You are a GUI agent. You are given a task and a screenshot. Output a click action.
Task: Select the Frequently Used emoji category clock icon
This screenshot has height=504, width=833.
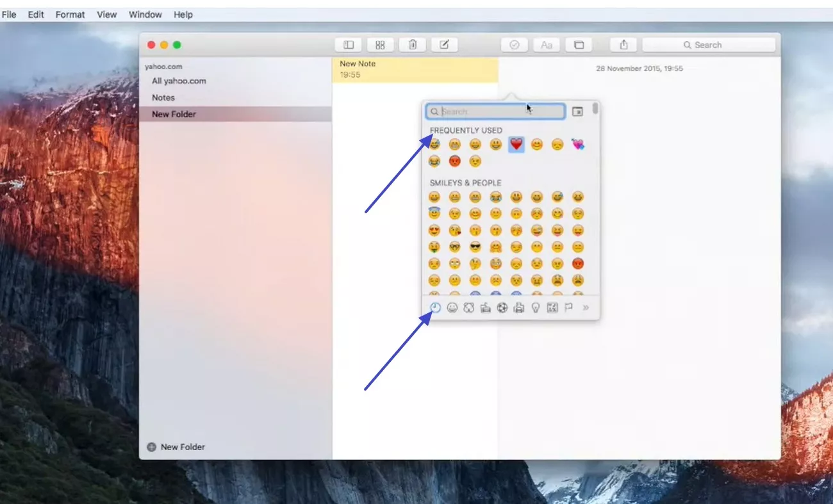436,307
